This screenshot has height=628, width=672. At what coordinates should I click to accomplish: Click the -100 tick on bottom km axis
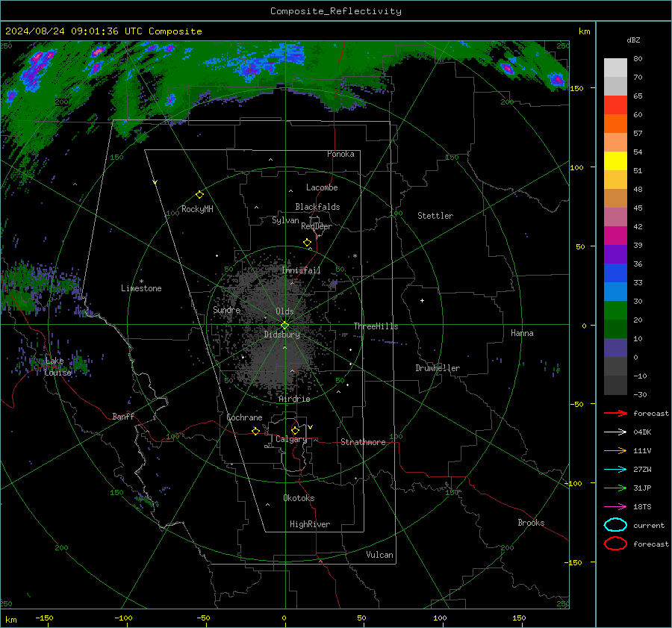(x=123, y=618)
